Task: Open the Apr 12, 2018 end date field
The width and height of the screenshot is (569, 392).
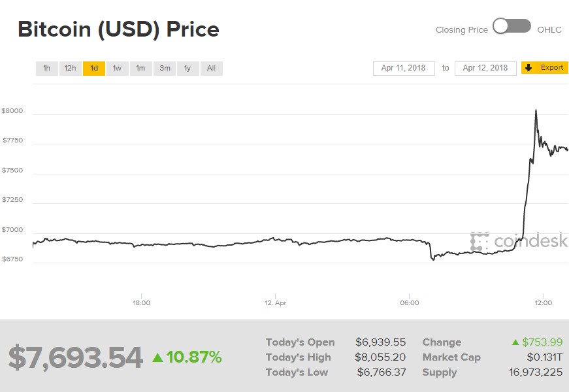Action: point(485,68)
